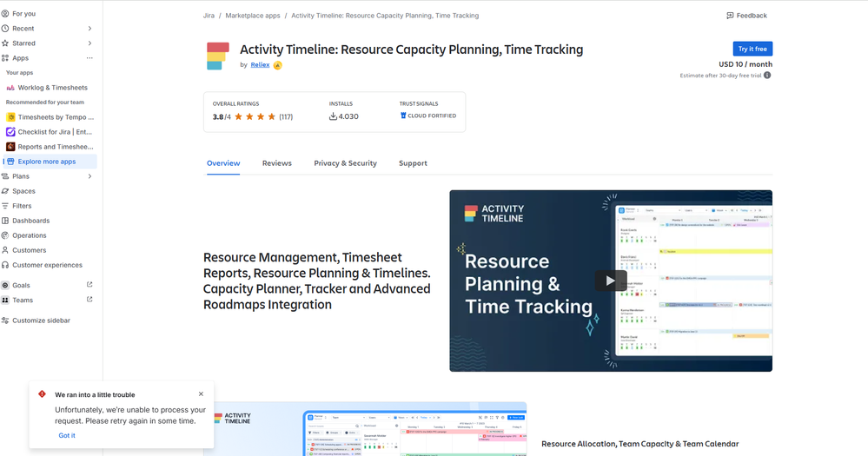Click the Teams external link icon
This screenshot has height=456, width=868.
tap(89, 300)
